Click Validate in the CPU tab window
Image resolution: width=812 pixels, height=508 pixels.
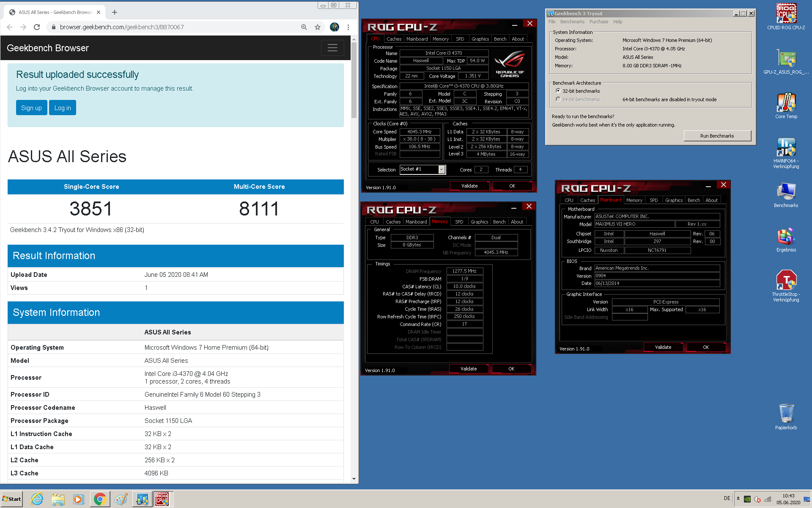[x=469, y=186]
